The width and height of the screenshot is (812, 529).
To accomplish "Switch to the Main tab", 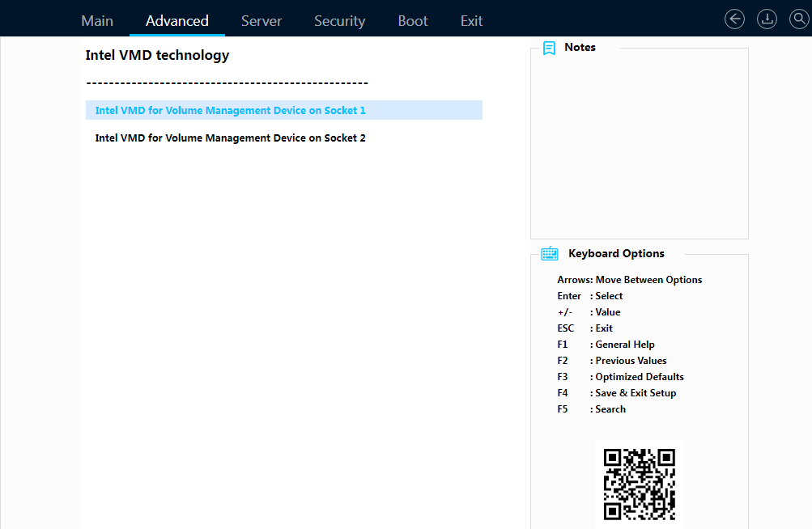I will 97,21.
